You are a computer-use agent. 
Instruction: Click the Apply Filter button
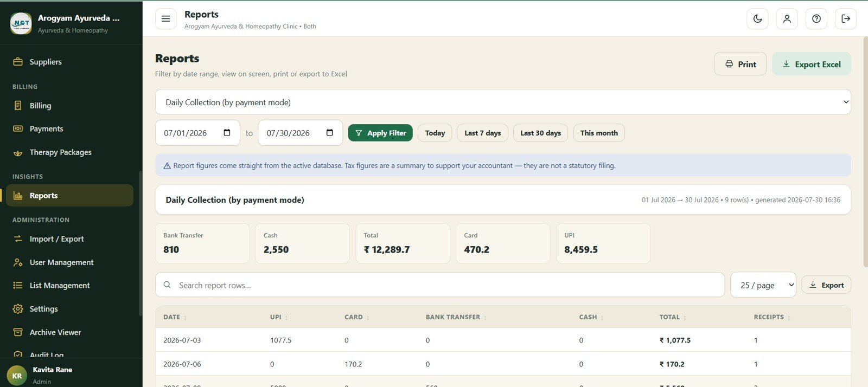tap(380, 133)
